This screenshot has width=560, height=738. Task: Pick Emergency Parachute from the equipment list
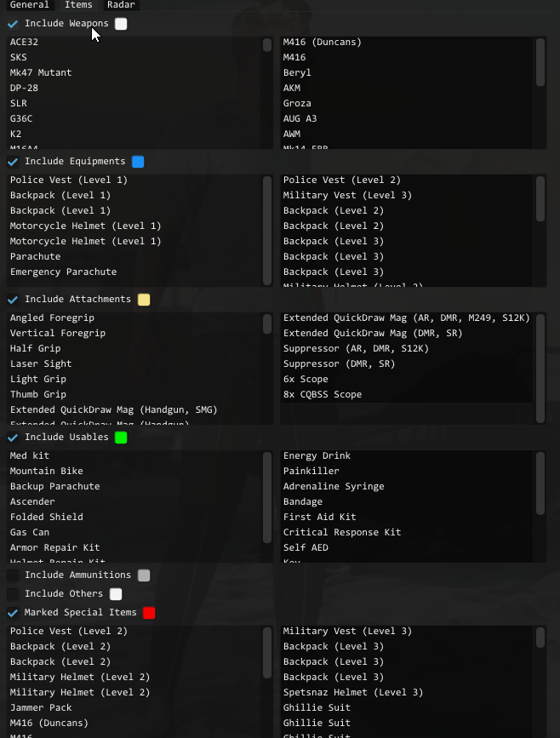click(63, 272)
